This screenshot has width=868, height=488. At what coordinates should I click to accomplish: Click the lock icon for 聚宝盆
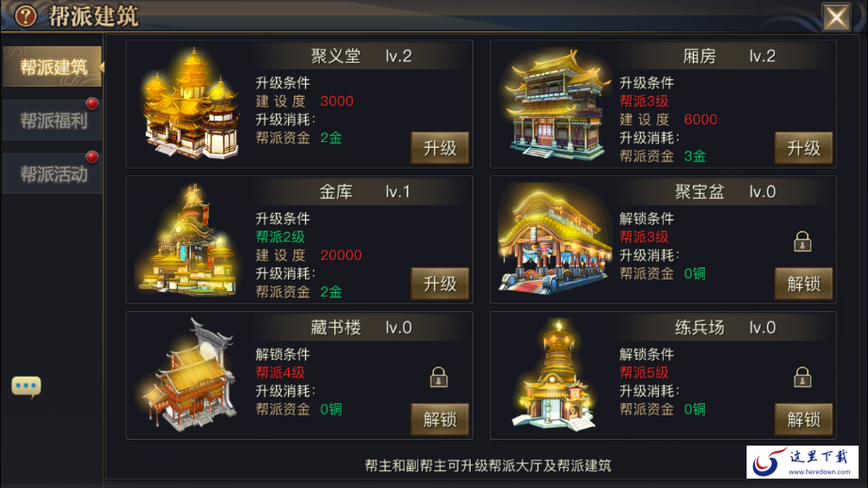click(802, 241)
